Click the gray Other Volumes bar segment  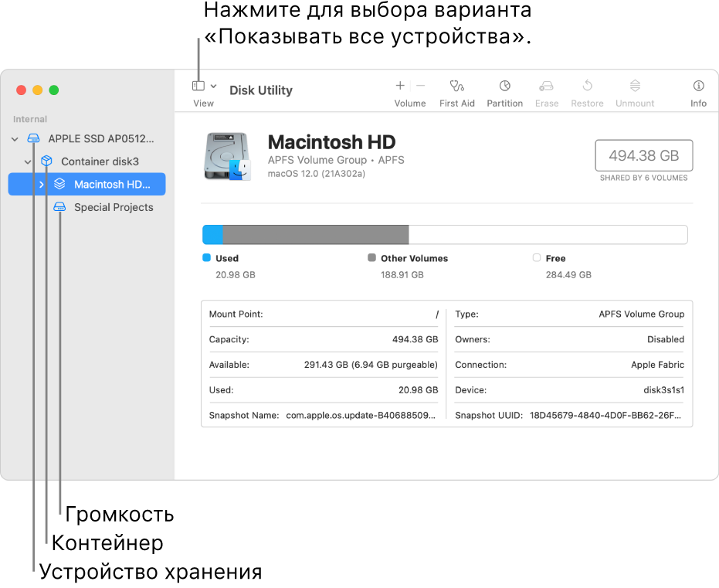pyautogui.click(x=315, y=235)
